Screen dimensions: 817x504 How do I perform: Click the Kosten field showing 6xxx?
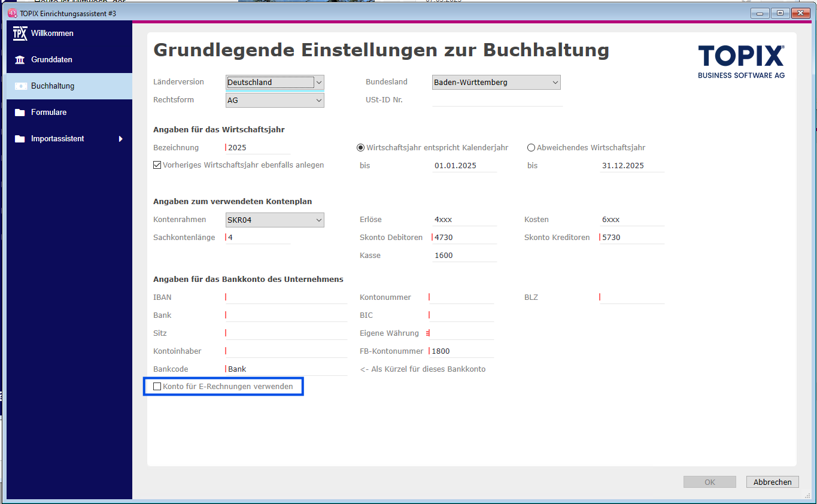tap(632, 220)
